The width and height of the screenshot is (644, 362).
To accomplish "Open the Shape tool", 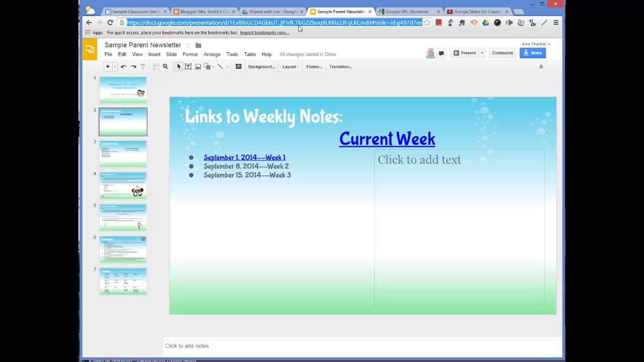I will point(207,66).
